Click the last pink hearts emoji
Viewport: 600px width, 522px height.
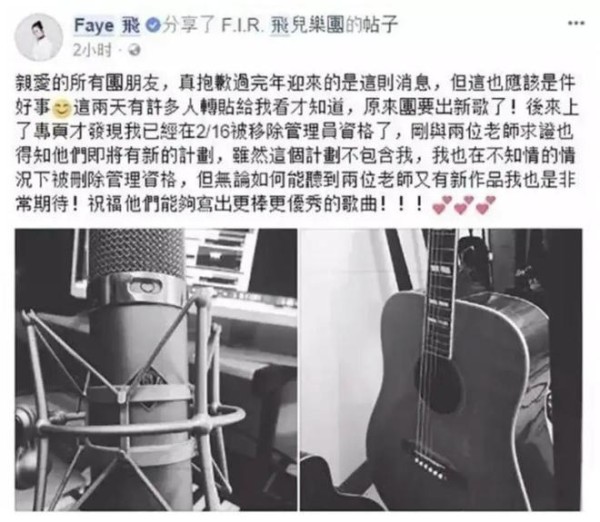click(486, 204)
